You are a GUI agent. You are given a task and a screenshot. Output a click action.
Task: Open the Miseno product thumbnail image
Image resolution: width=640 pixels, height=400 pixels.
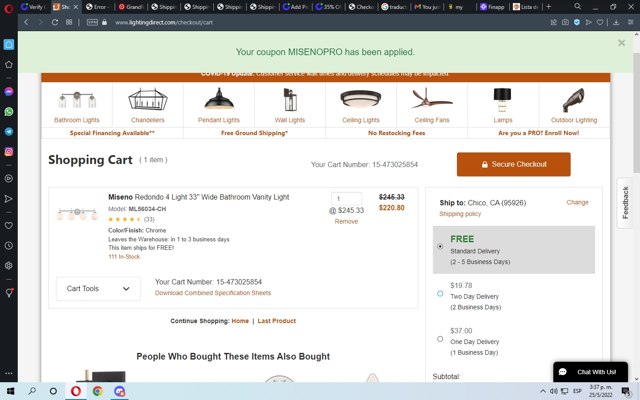77,213
